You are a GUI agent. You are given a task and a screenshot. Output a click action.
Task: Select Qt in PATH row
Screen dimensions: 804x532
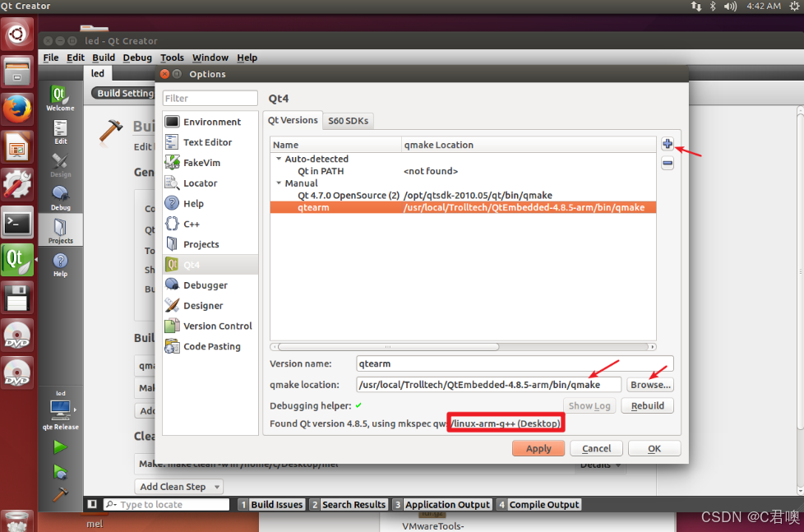click(463, 171)
